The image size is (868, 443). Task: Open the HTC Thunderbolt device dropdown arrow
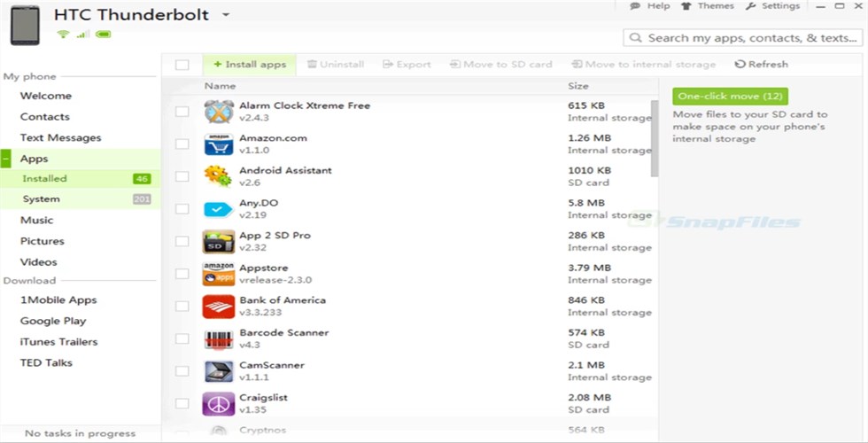pyautogui.click(x=226, y=15)
